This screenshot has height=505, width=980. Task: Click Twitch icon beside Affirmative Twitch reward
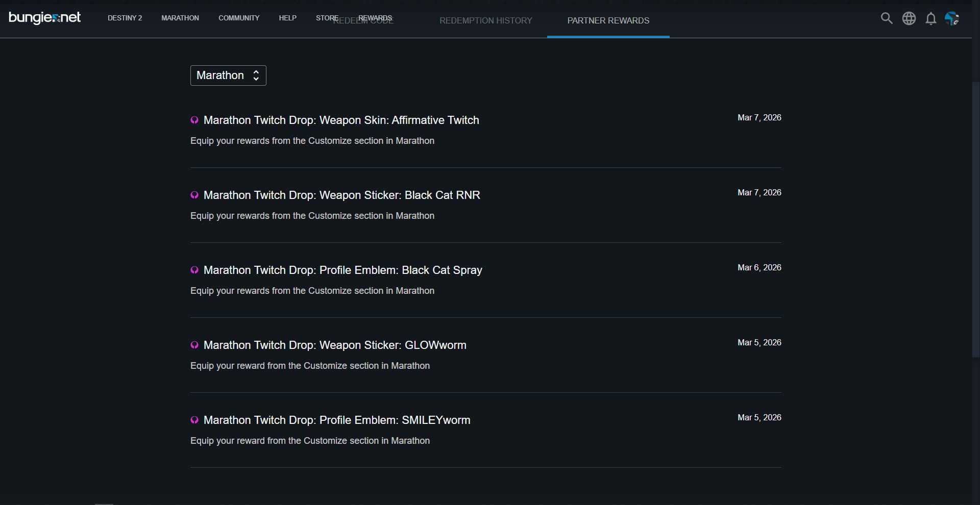point(194,120)
